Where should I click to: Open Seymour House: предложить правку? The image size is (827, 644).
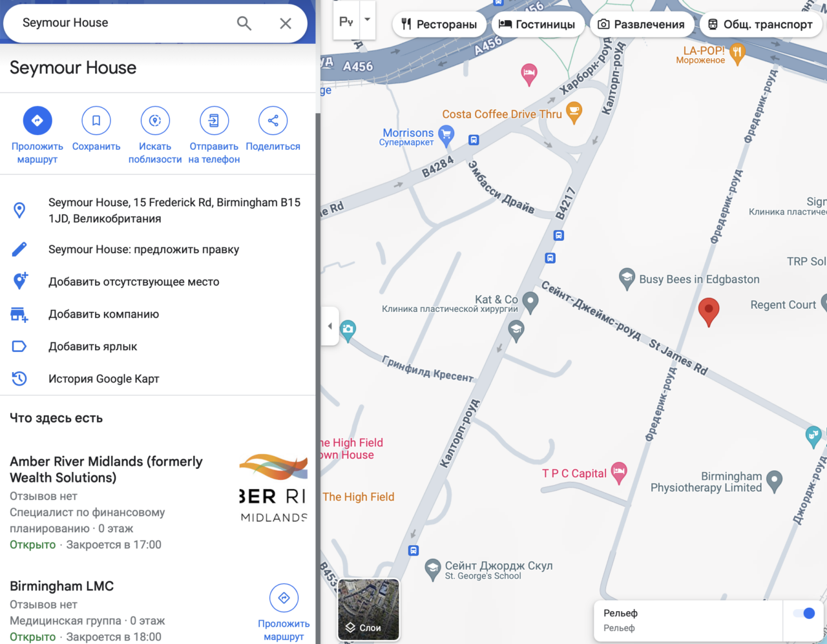[x=158, y=249]
